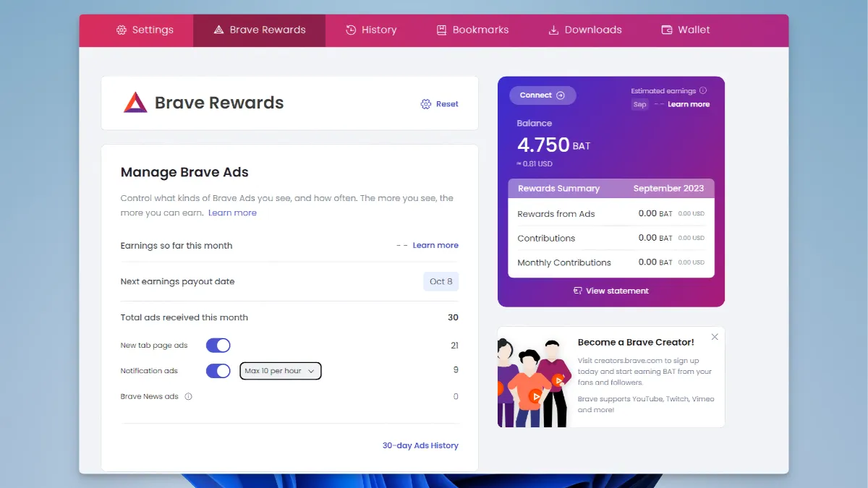Disable New tab page ads toggle
Image resolution: width=868 pixels, height=488 pixels.
pos(218,346)
